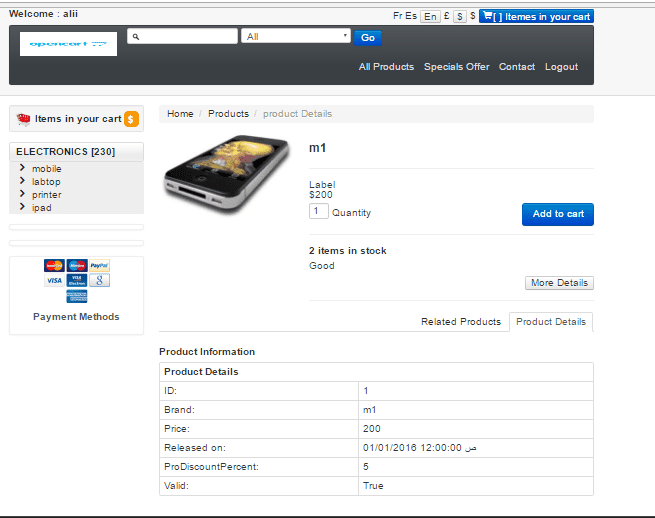
Task: Click the Visa Electron payment icon
Action: [77, 280]
